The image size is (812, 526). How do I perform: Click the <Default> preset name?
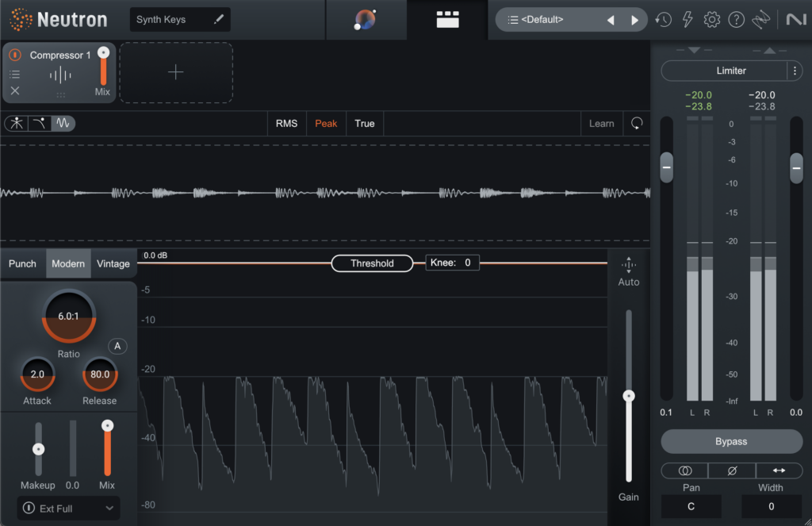[x=542, y=20]
